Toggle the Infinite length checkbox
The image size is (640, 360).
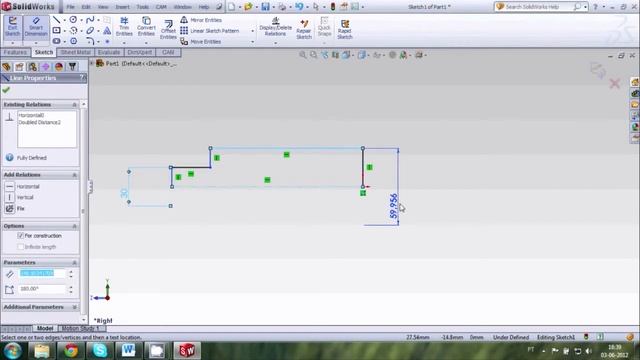click(20, 247)
